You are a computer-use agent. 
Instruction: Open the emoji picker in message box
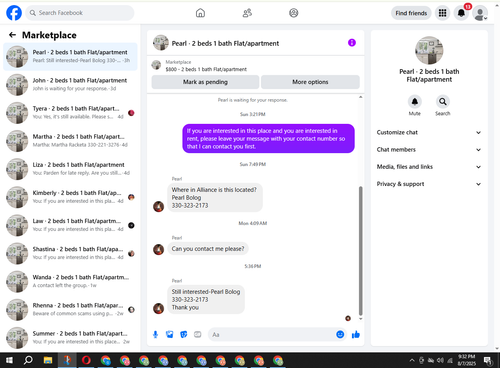[340, 334]
